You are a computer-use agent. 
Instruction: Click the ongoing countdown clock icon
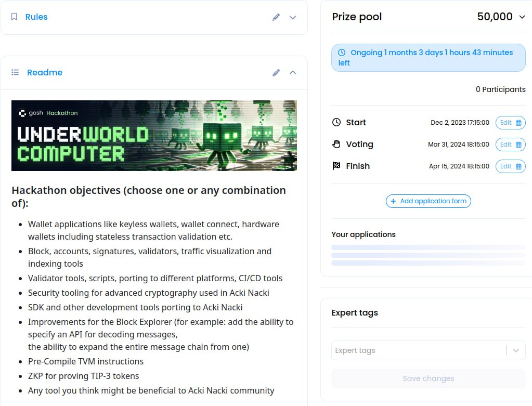coord(342,53)
